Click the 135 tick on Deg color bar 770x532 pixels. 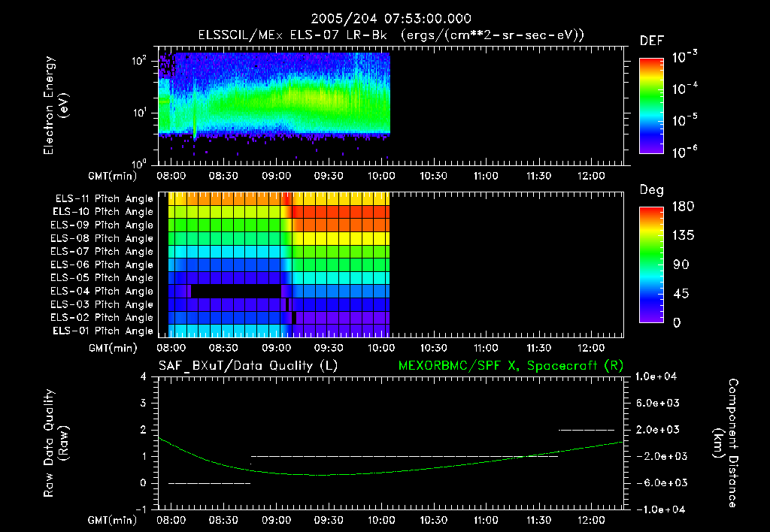pos(683,235)
